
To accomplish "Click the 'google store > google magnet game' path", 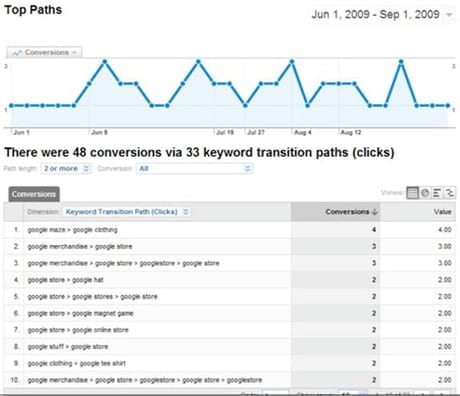I will [x=80, y=313].
